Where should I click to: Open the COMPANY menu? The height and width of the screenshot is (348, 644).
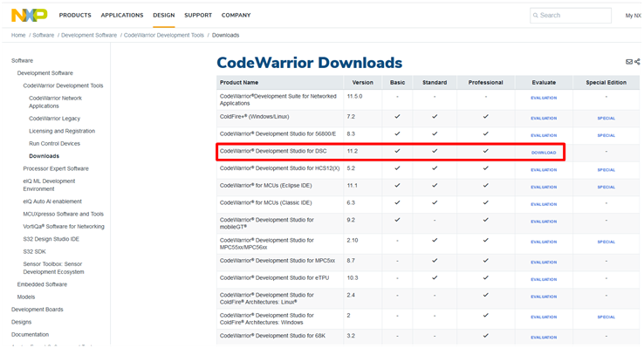coord(236,15)
